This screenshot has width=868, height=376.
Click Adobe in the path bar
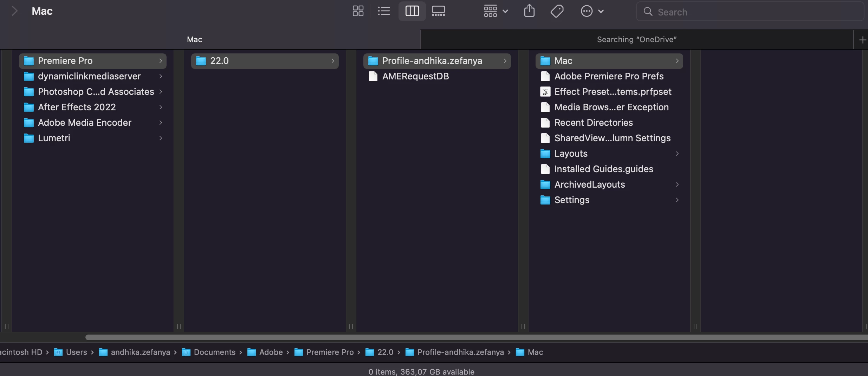pyautogui.click(x=265, y=352)
